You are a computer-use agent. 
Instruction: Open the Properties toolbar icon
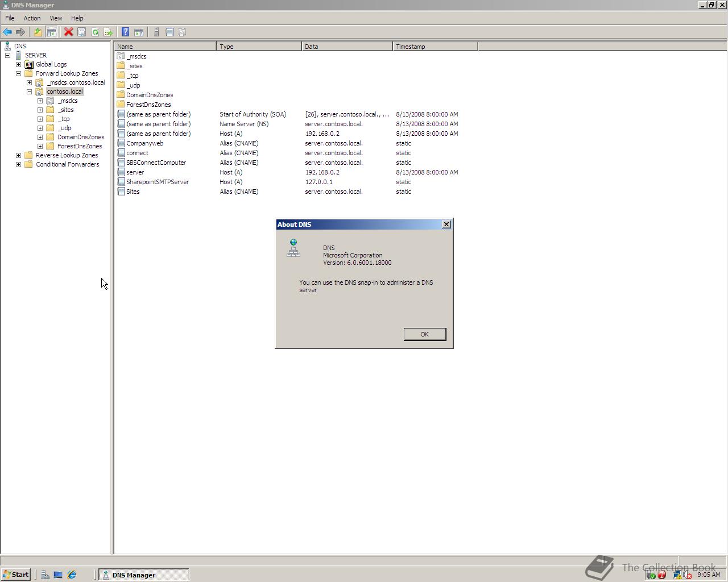(82, 32)
